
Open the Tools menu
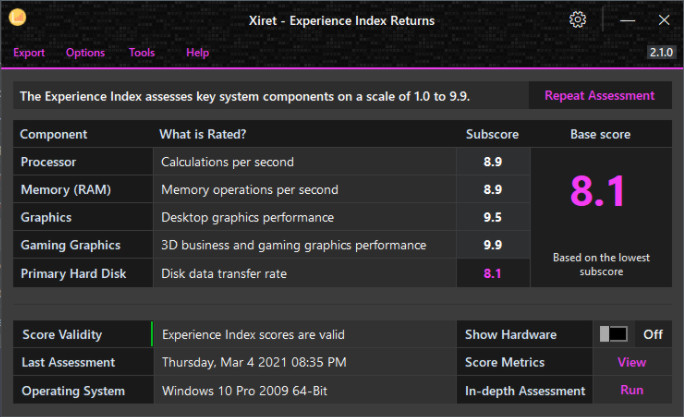click(x=142, y=53)
